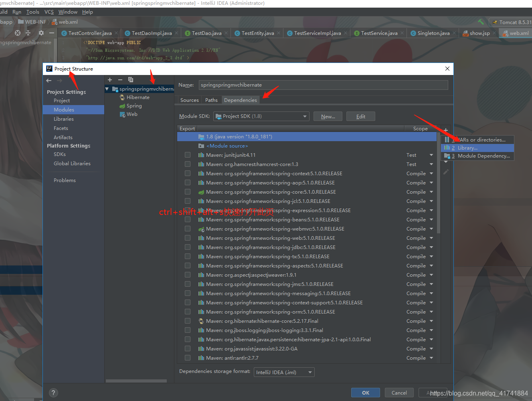This screenshot has width=532, height=401.
Task: Click spring-webmvc library icon
Action: pos(201,229)
